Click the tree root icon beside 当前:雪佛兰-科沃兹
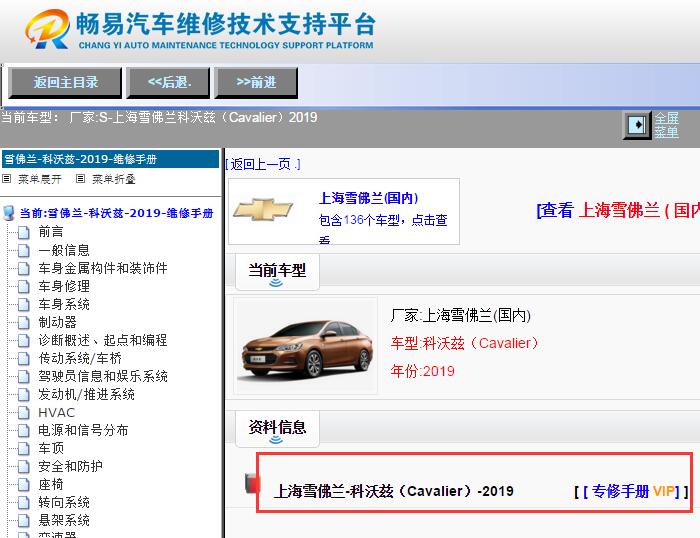Viewport: 700px width, 538px height. (9, 213)
